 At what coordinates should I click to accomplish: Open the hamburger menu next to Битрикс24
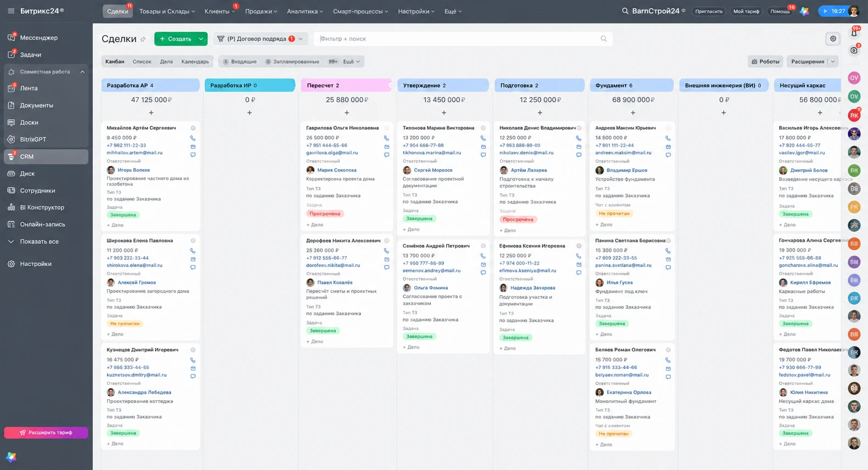click(x=11, y=11)
